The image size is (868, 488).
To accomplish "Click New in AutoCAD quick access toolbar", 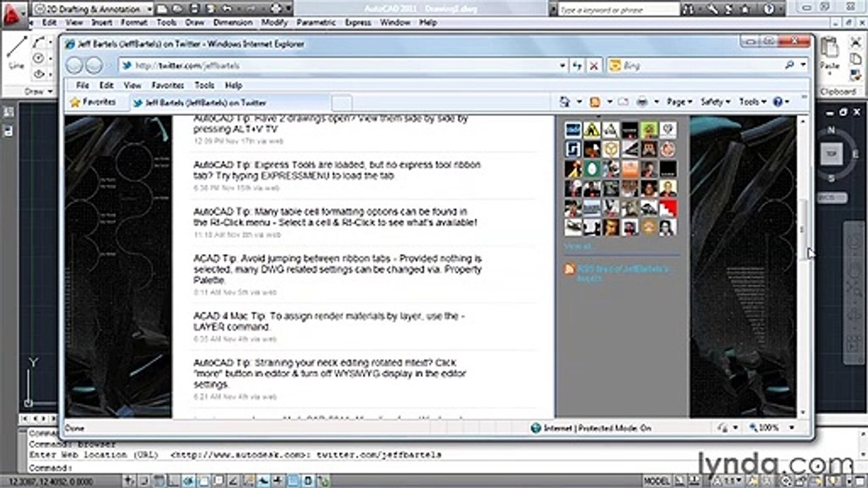I will coord(163,9).
